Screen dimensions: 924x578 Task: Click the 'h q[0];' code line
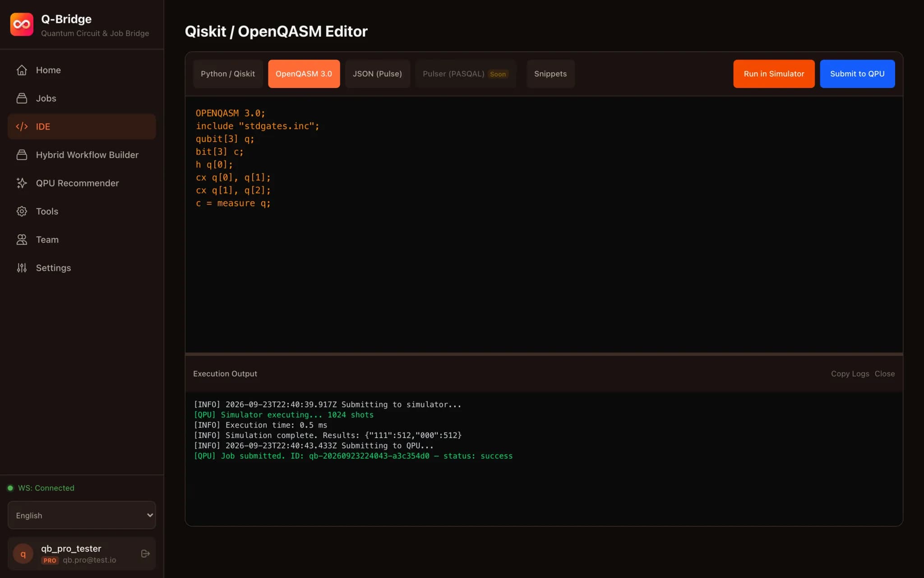214,165
